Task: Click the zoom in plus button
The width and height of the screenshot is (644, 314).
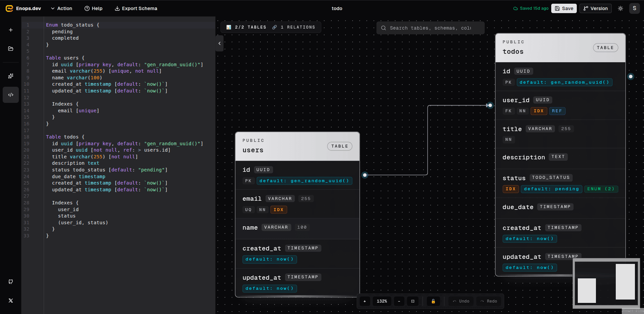Action: click(365, 301)
